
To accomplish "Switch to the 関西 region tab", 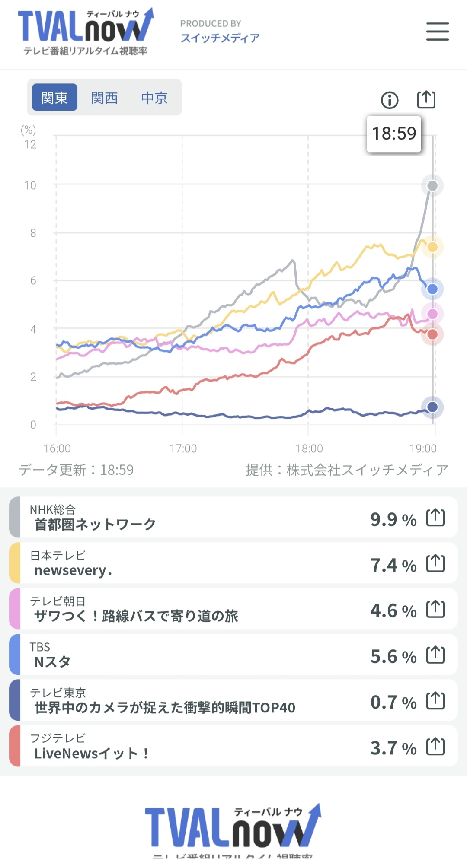I will coord(104,98).
